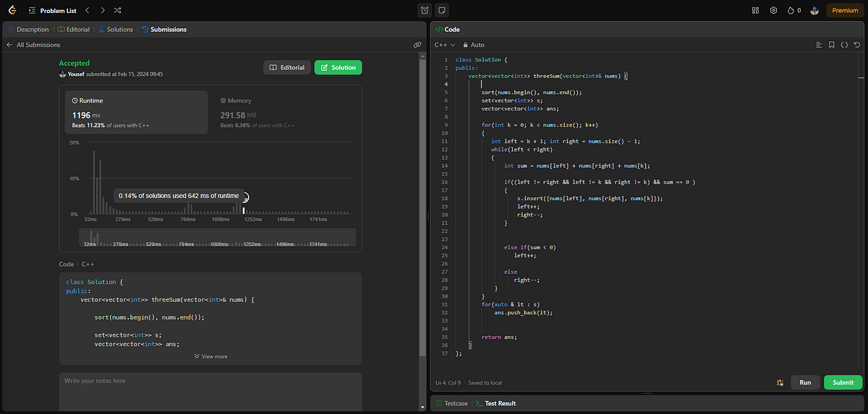Screen dimensions: 868x414
Task: Click the braces icon in editor toolbar
Action: (x=844, y=45)
